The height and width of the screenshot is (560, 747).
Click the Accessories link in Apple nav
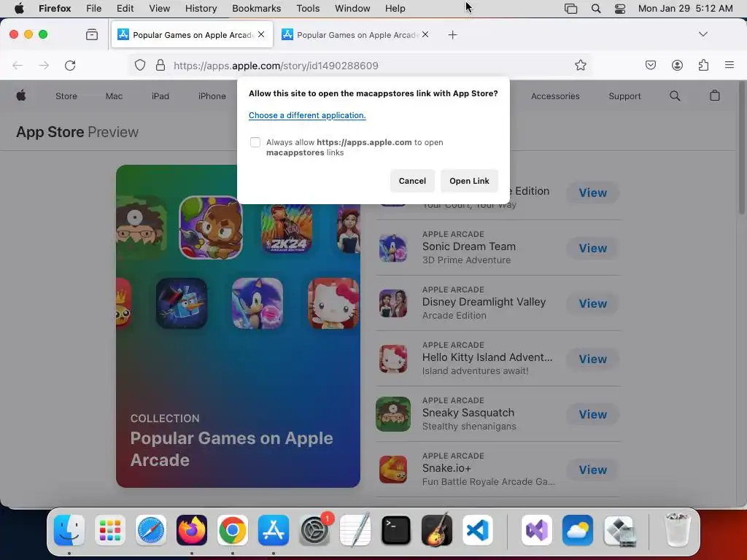tap(555, 96)
